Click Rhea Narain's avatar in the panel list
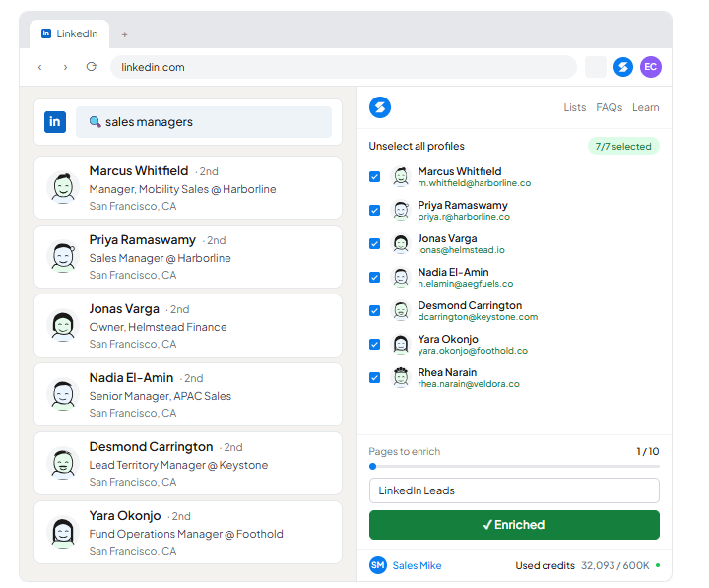This screenshot has height=588, width=709. coord(401,377)
